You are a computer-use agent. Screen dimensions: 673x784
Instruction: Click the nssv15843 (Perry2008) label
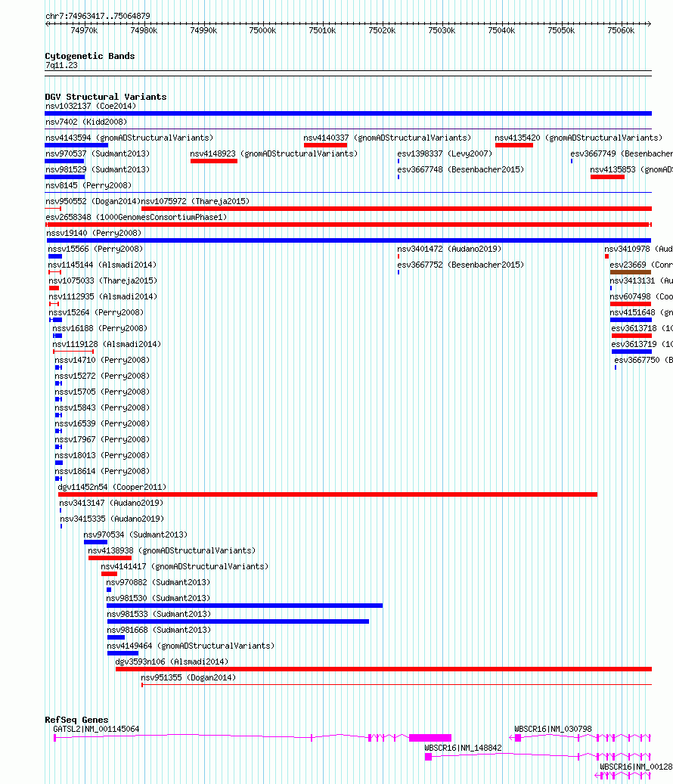click(102, 408)
